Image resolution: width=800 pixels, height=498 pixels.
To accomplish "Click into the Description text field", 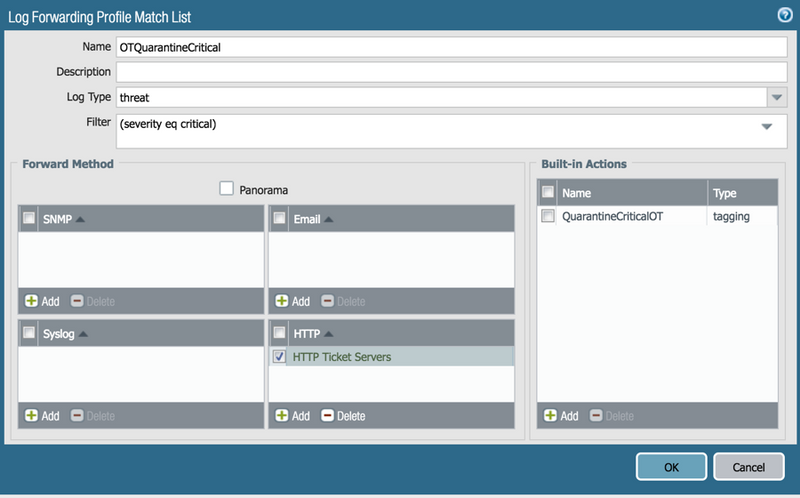I will pyautogui.click(x=451, y=72).
